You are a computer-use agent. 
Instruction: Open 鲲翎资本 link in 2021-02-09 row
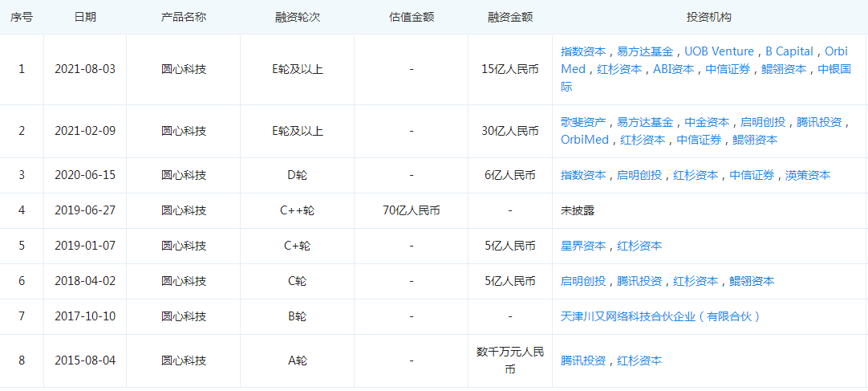coord(755,141)
